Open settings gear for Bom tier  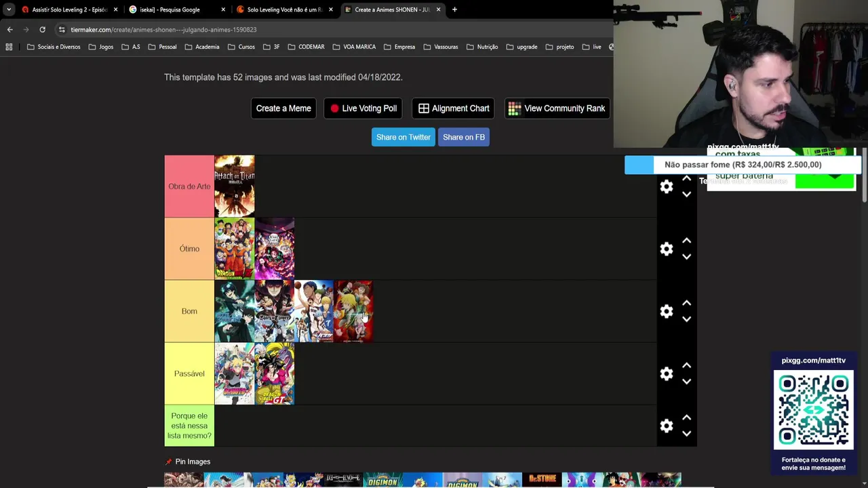pos(667,311)
